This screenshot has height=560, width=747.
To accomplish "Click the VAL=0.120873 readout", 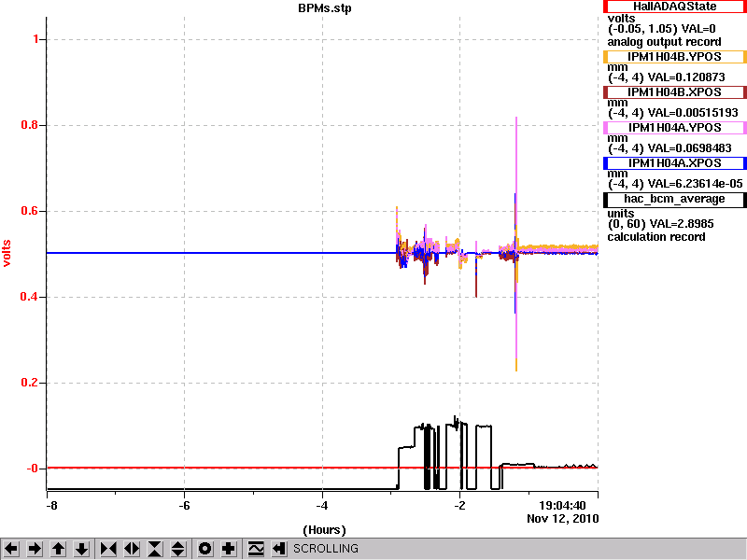I will tap(686, 77).
